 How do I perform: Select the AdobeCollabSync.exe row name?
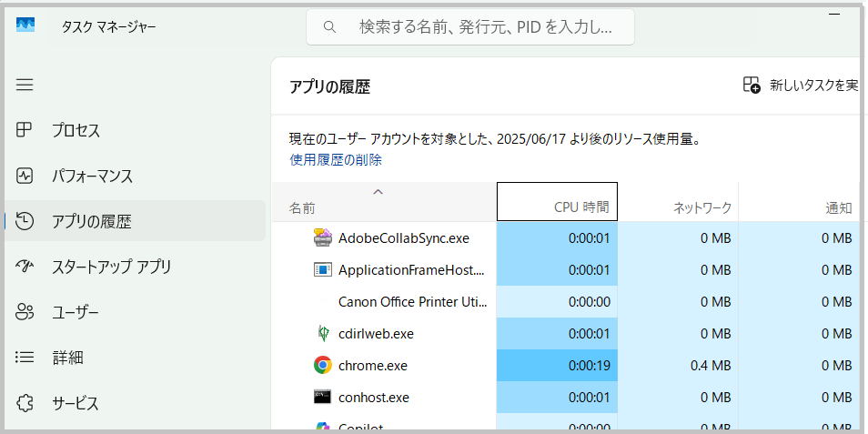tap(404, 238)
